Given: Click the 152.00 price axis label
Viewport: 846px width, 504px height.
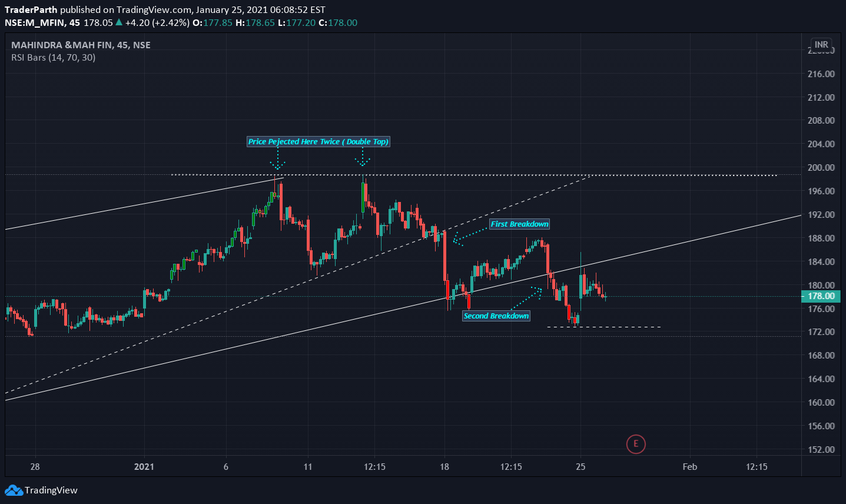Looking at the screenshot, I should [x=821, y=449].
